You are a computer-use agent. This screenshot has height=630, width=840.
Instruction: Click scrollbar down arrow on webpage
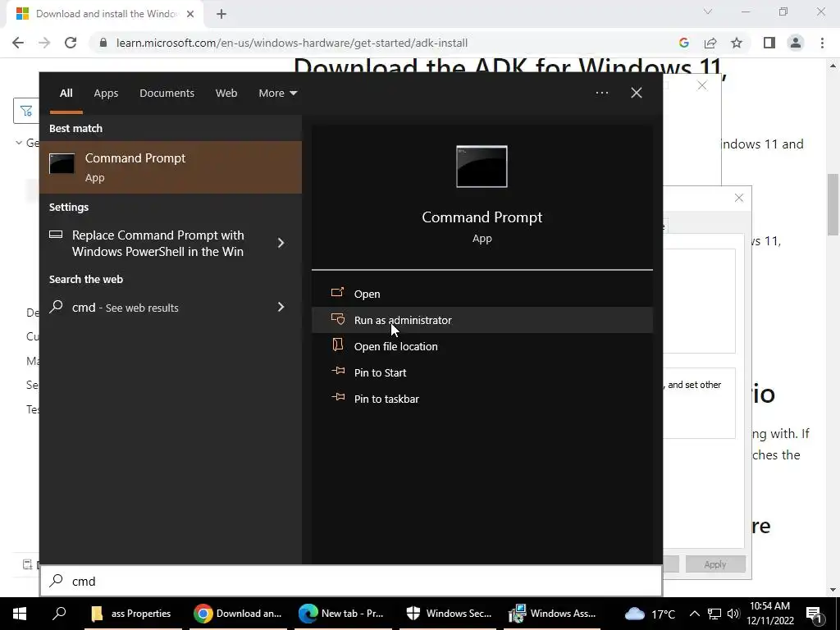pos(833,590)
